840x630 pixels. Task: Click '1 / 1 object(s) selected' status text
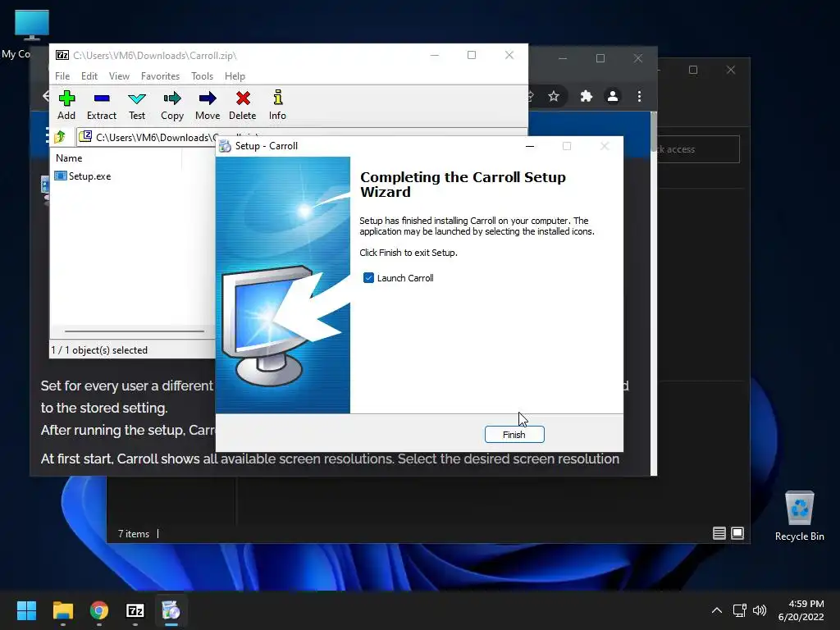(x=99, y=349)
